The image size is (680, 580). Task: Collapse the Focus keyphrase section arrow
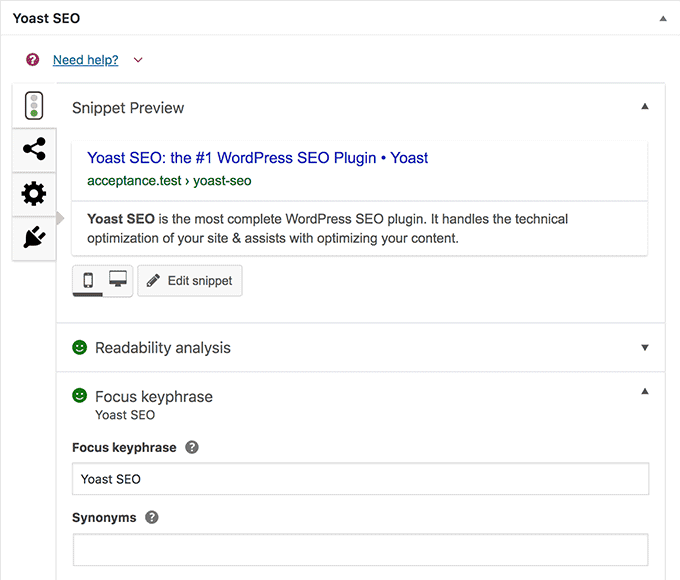pyautogui.click(x=645, y=391)
